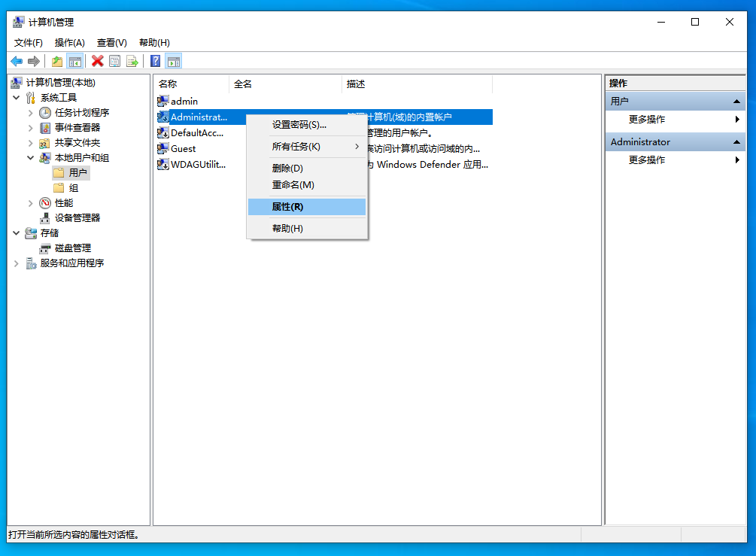This screenshot has height=556, width=756.
Task: Select the 设备管理器 tree item
Action: click(77, 218)
